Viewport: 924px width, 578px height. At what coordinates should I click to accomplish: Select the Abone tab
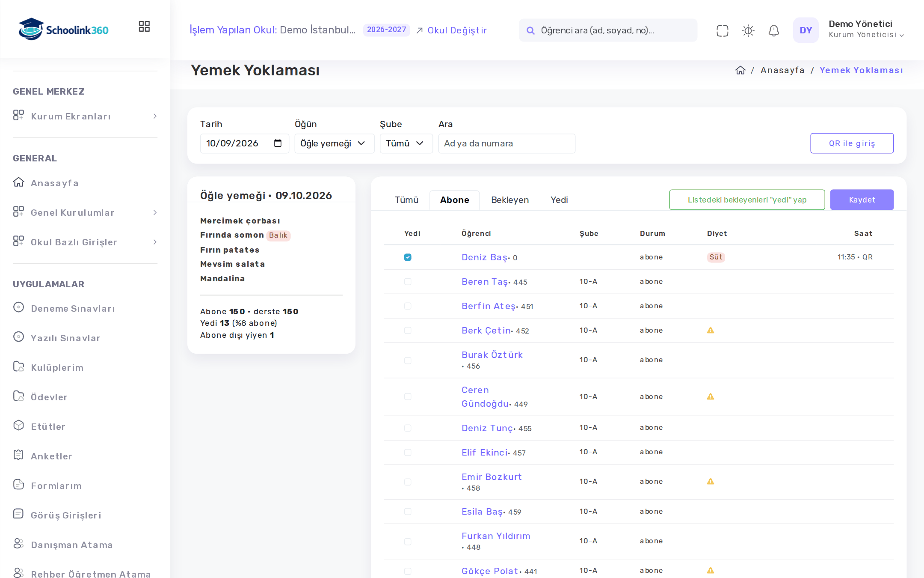[454, 200]
